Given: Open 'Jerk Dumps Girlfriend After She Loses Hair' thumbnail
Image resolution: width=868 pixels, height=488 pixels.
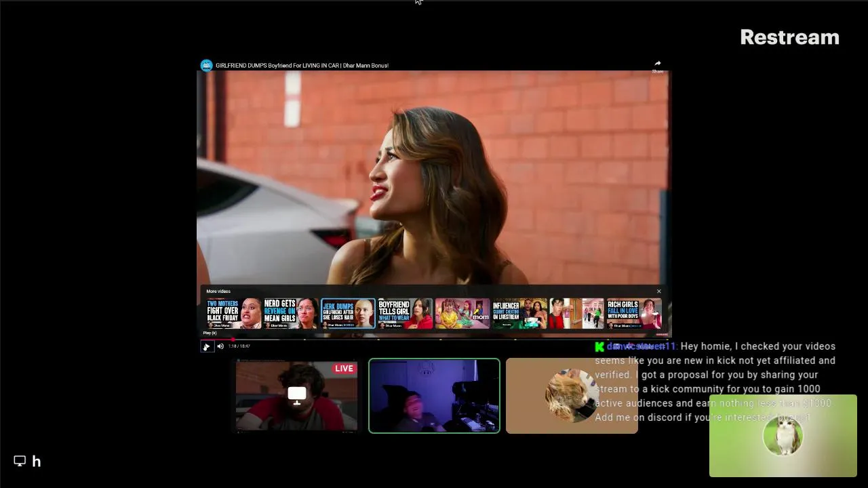Looking at the screenshot, I should point(348,314).
